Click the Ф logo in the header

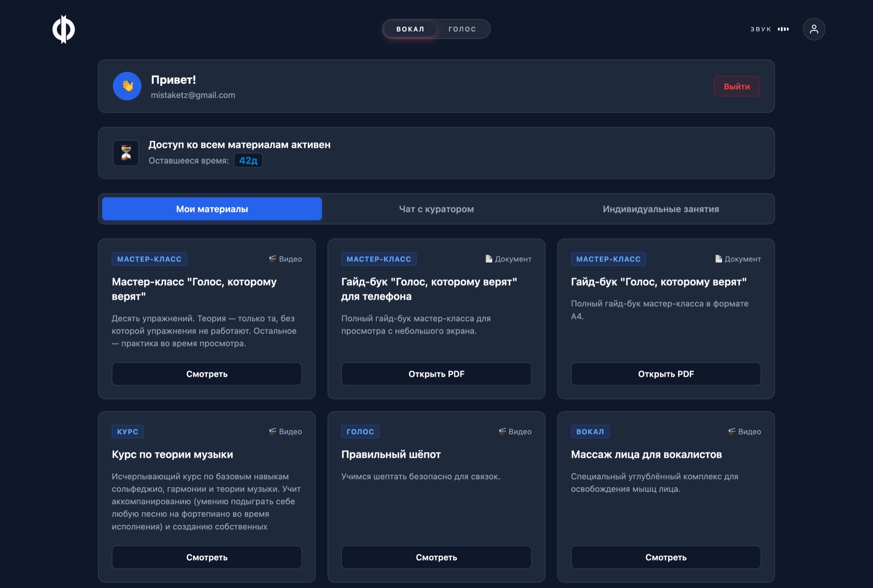point(63,29)
